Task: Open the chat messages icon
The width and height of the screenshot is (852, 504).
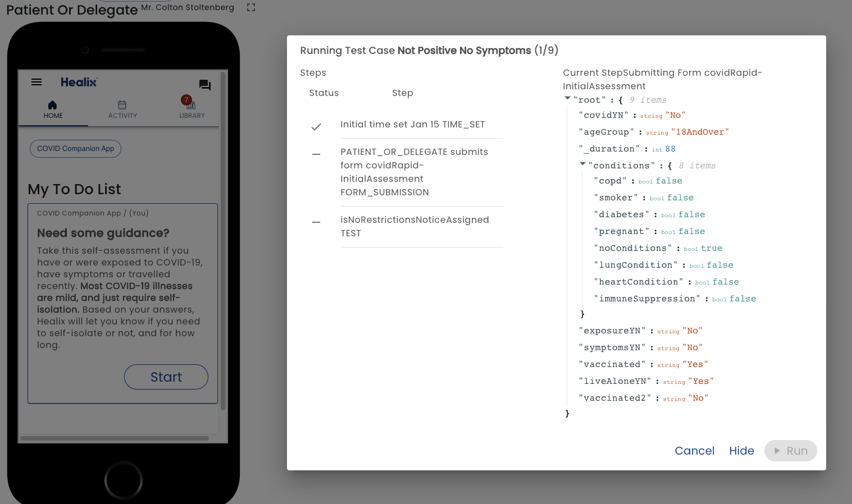Action: tap(205, 85)
